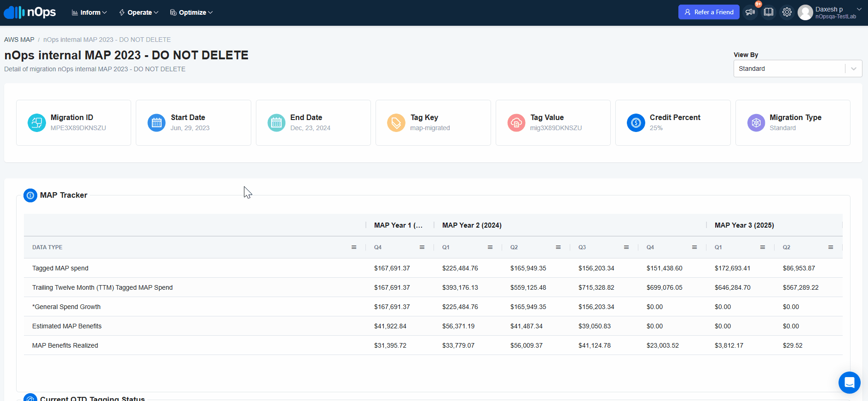This screenshot has height=401, width=868.
Task: Click the Start Date calendar icon
Action: click(156, 123)
